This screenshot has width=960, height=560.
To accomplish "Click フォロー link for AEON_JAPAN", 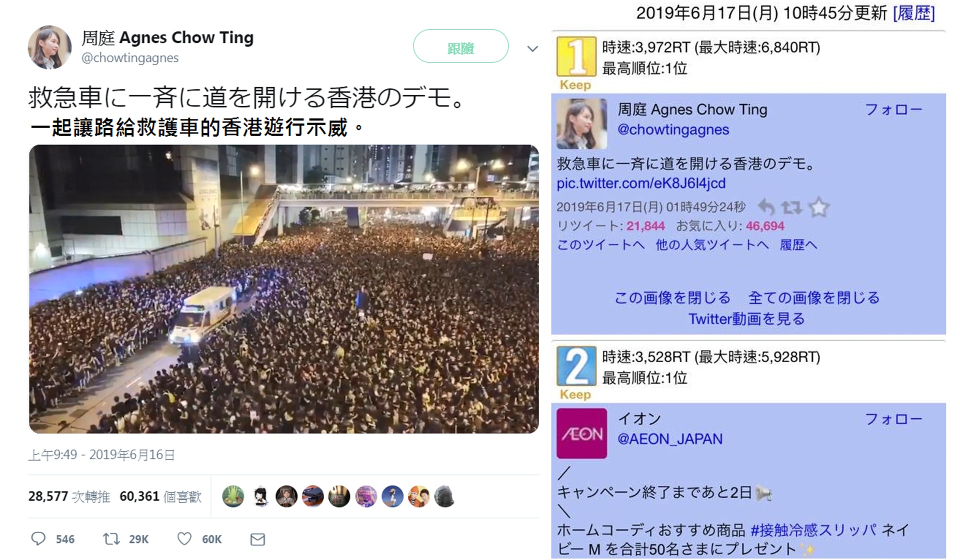I will click(893, 418).
